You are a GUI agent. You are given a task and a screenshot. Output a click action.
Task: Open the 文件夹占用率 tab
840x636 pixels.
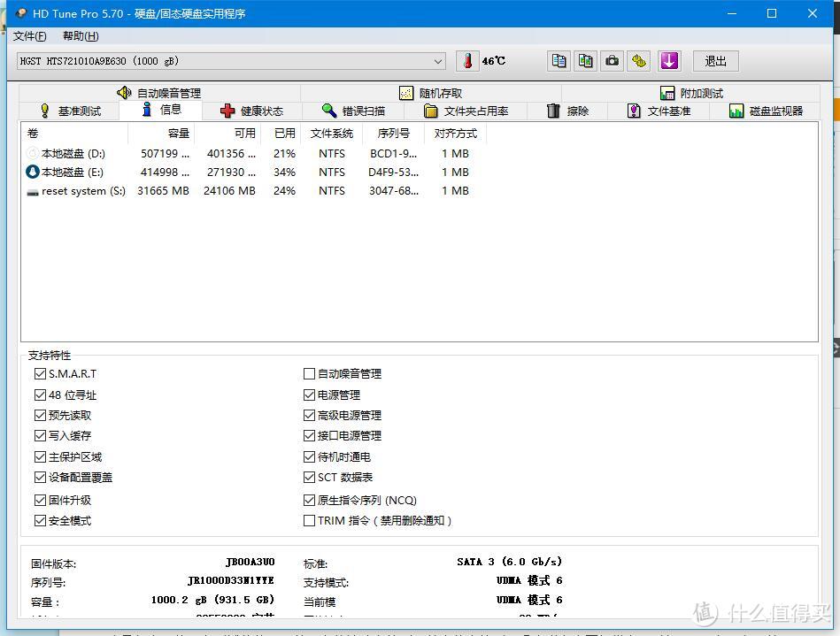(466, 111)
